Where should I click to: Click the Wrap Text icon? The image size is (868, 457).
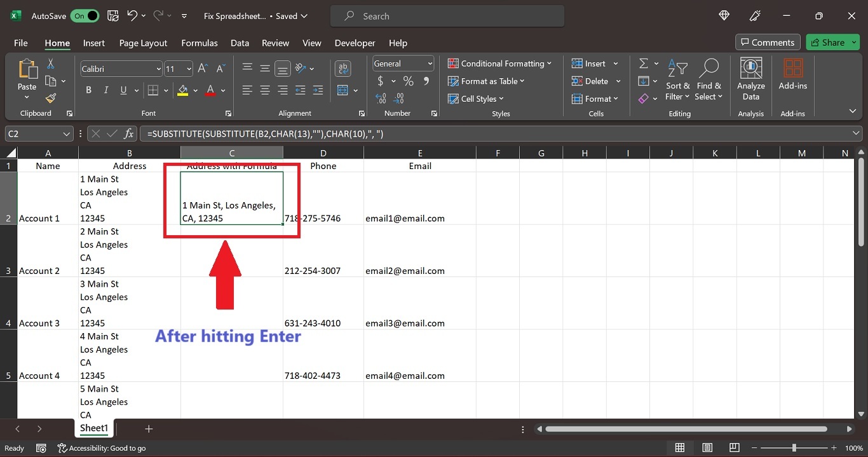[x=343, y=69]
